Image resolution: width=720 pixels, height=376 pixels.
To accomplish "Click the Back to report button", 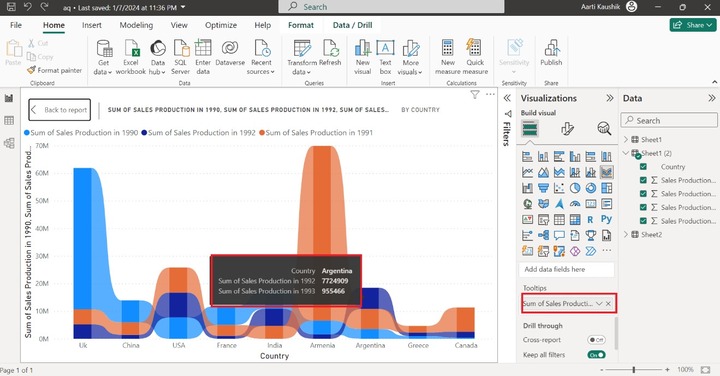I will click(x=60, y=110).
